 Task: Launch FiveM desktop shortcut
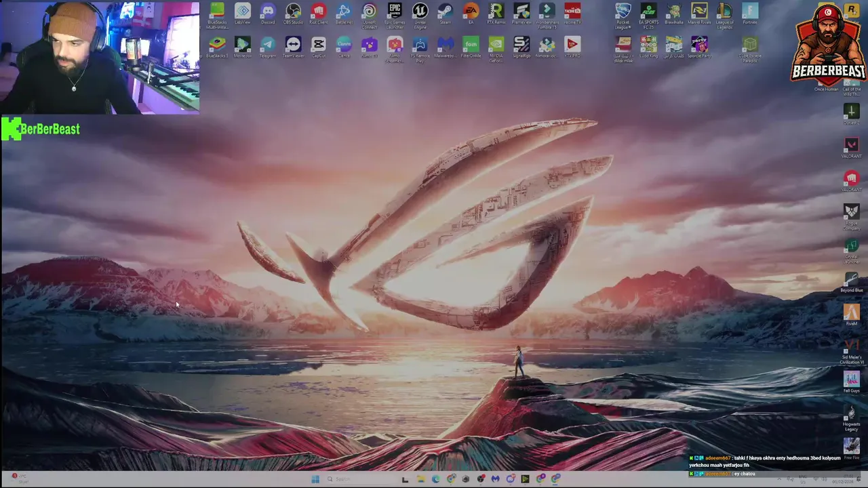(x=851, y=315)
